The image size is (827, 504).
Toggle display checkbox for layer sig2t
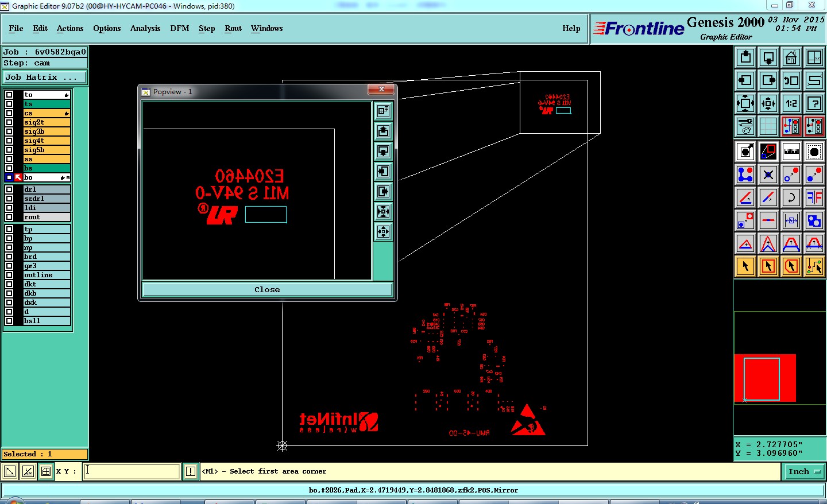coord(9,122)
